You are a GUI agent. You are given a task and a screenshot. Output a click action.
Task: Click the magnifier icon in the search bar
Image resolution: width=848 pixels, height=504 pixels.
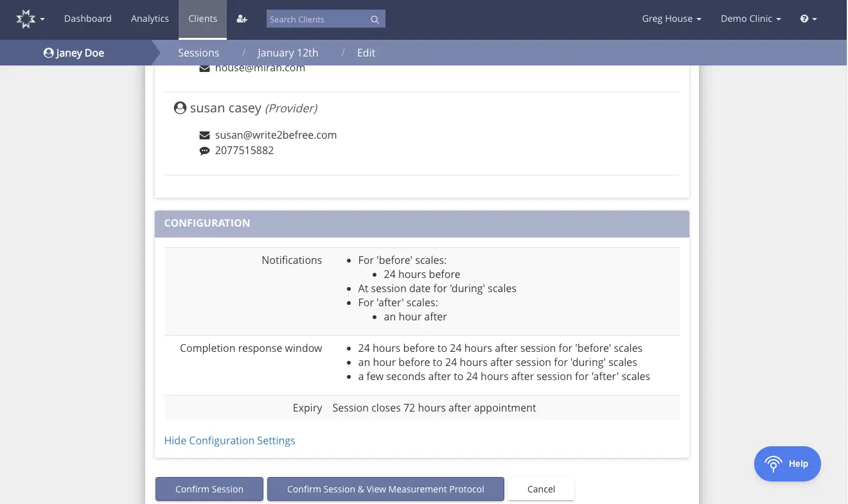(375, 19)
